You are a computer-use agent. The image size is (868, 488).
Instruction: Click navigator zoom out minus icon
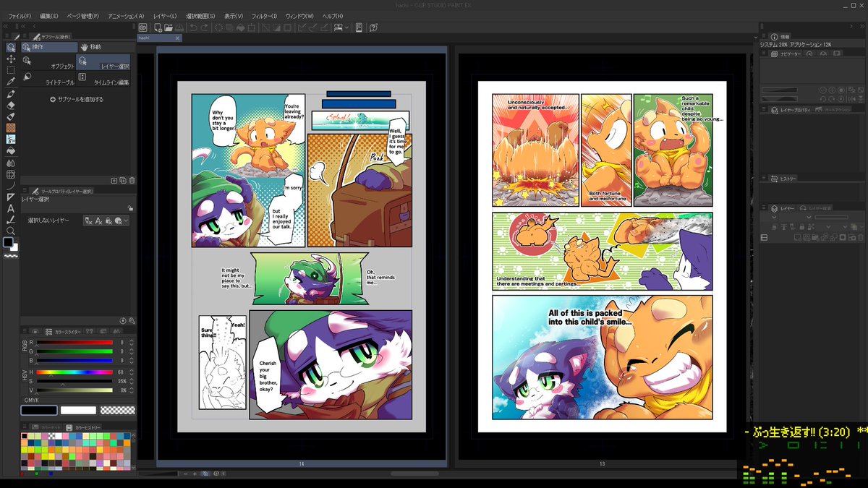(x=822, y=90)
